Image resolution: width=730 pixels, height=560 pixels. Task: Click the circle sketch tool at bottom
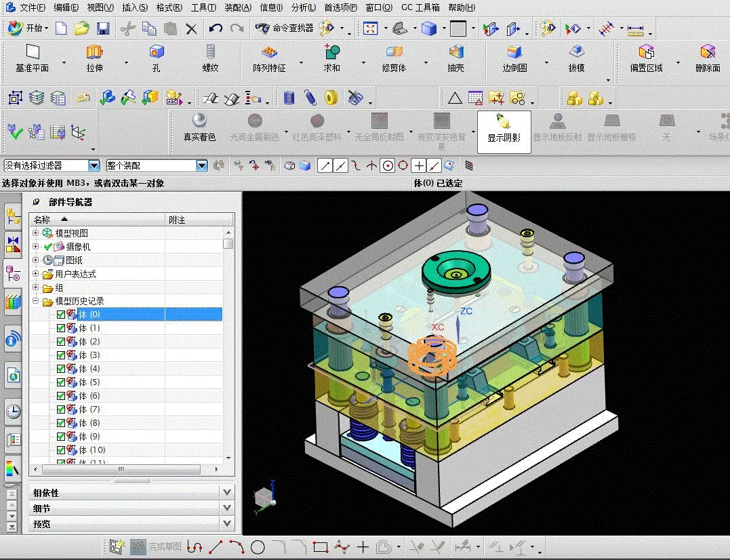tap(258, 547)
